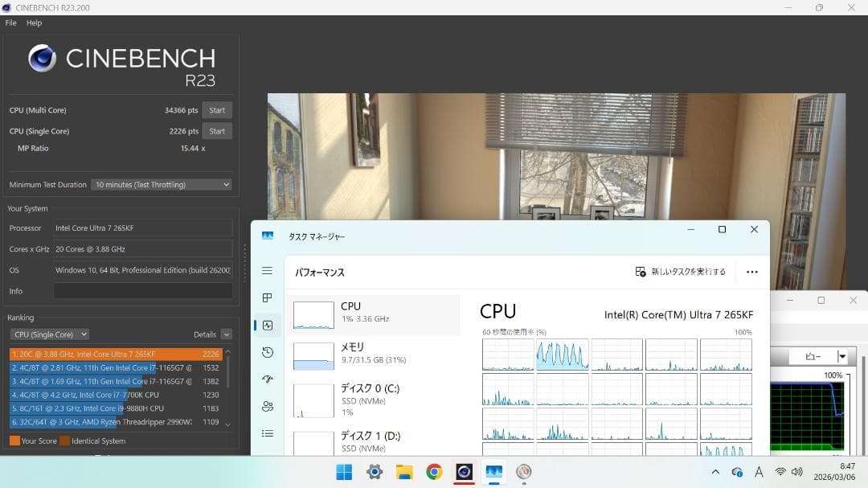Click the Cinebench icon on the taskbar
Image resolution: width=868 pixels, height=488 pixels.
point(464,473)
